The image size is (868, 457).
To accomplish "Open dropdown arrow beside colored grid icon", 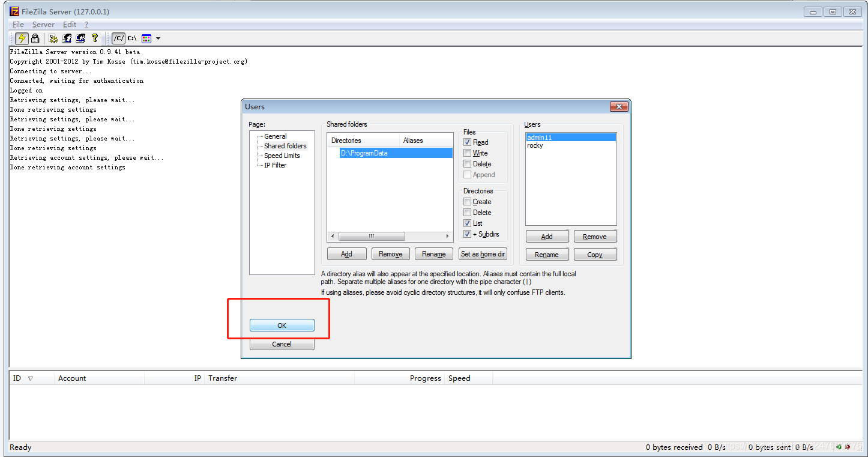I will [158, 38].
